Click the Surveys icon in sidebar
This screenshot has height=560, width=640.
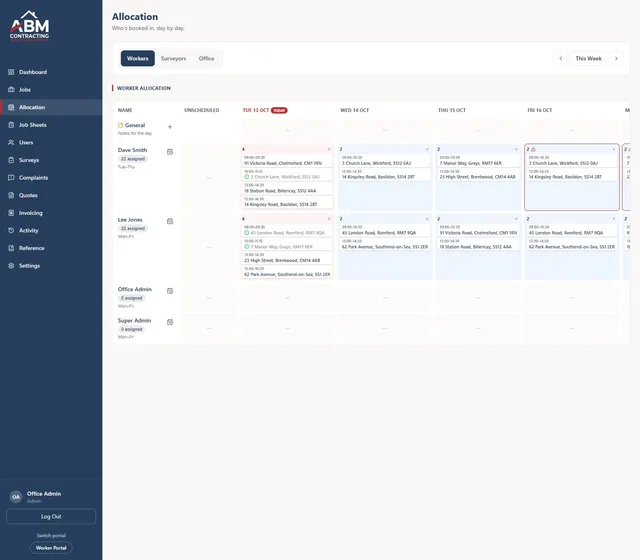(x=11, y=160)
